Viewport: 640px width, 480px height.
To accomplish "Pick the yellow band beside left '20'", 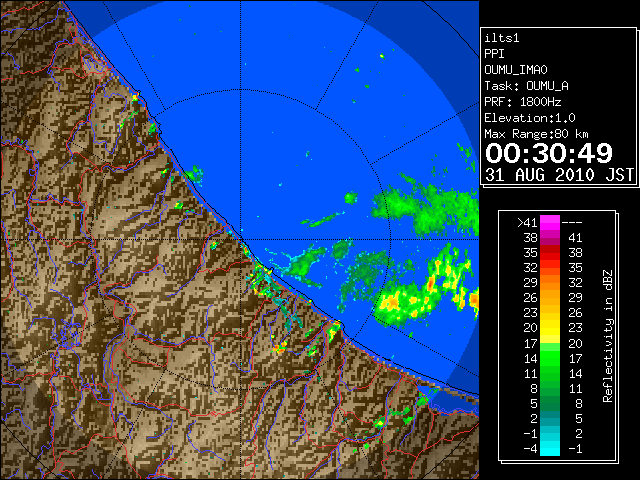I will [550, 328].
